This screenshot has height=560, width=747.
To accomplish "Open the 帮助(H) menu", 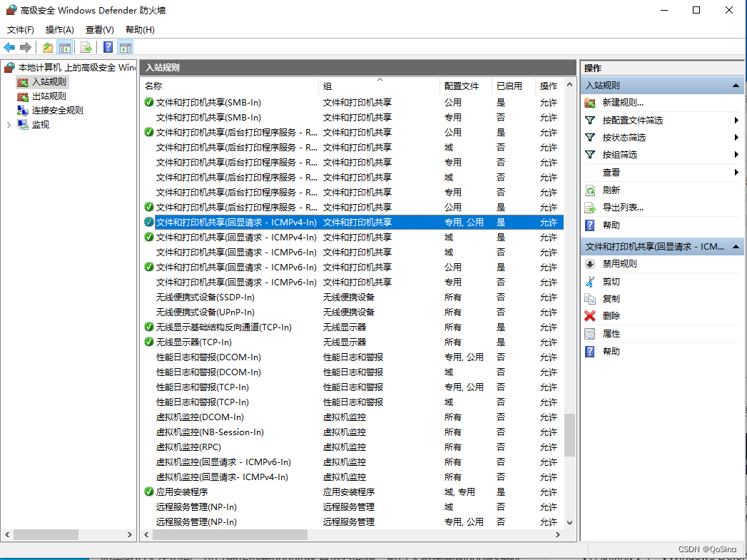I will coord(140,29).
